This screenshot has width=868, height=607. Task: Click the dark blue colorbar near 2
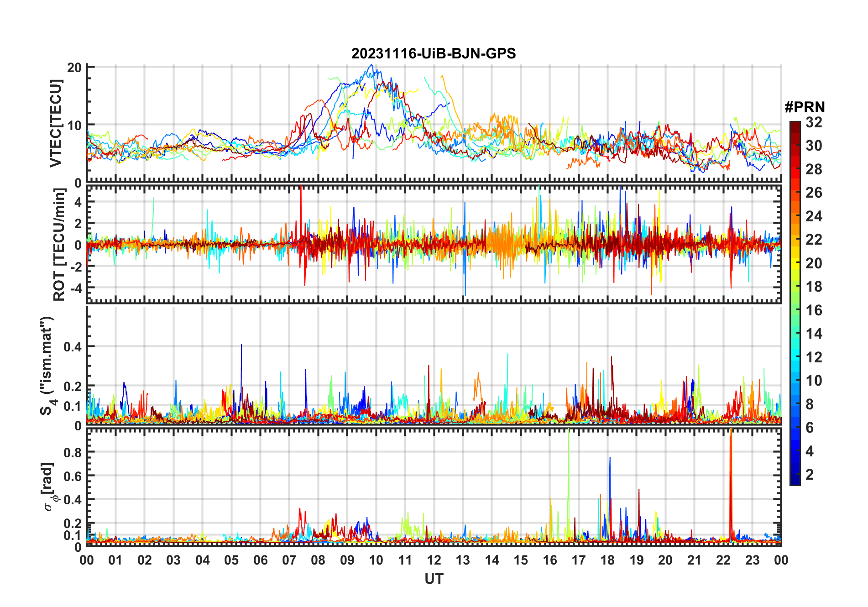[x=795, y=475]
